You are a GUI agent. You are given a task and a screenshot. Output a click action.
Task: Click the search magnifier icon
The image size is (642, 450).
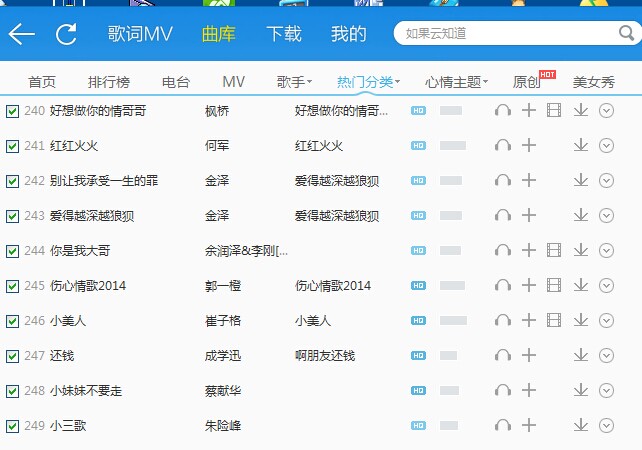[627, 34]
